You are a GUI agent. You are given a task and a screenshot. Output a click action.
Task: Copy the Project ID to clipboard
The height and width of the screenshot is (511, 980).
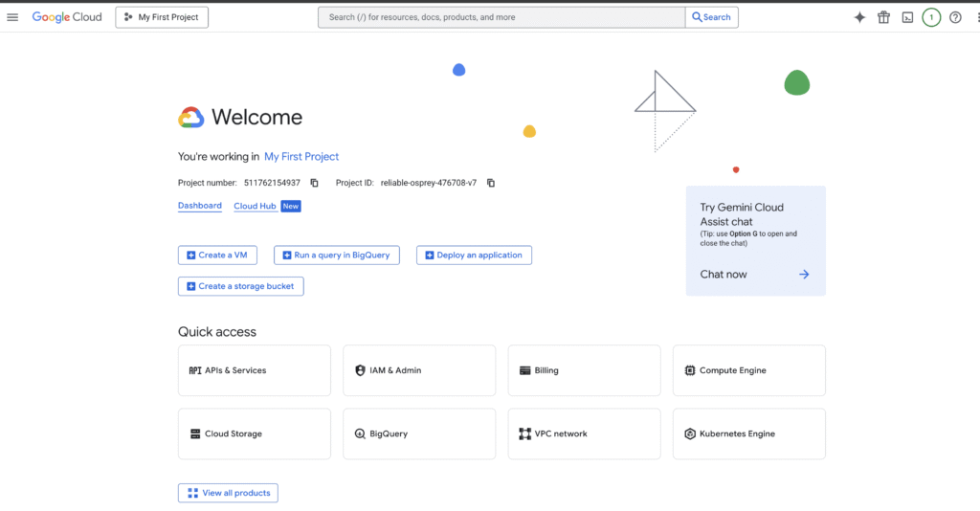pos(491,183)
